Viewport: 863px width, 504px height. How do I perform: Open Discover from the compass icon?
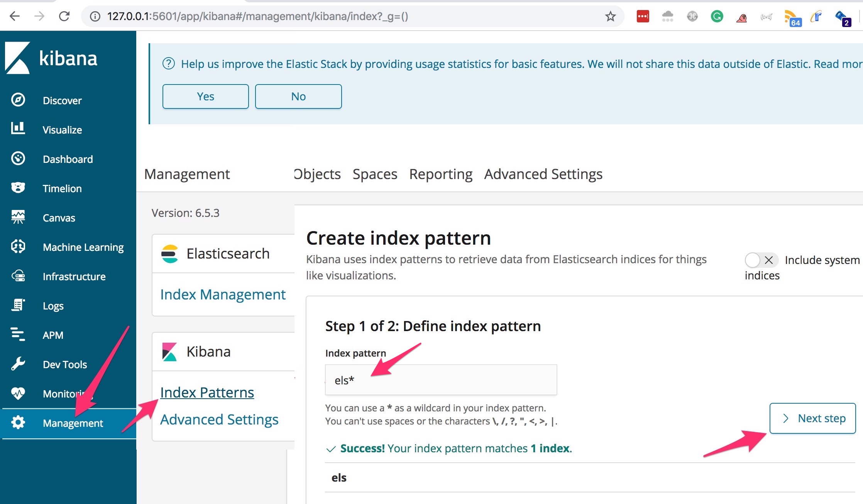click(18, 100)
